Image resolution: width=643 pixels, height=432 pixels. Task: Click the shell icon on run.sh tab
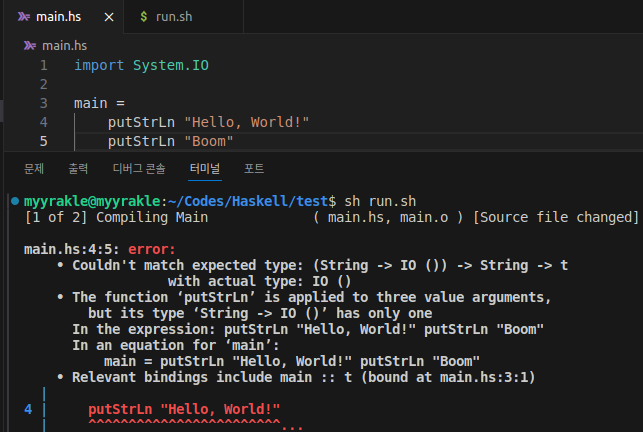144,17
